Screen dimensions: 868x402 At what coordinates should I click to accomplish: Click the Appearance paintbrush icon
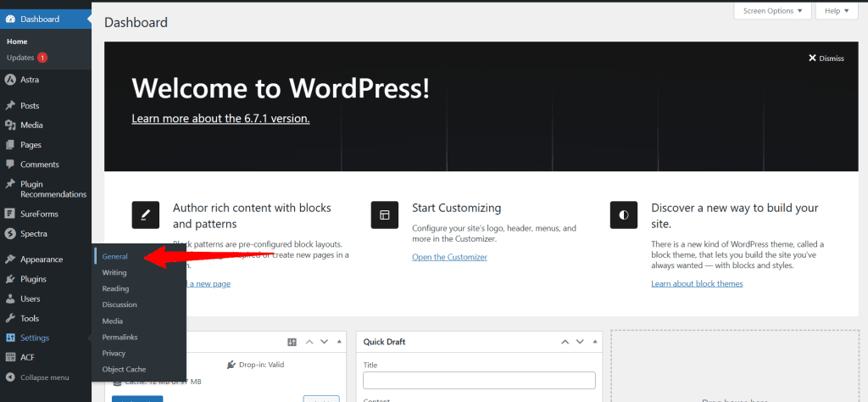10,260
